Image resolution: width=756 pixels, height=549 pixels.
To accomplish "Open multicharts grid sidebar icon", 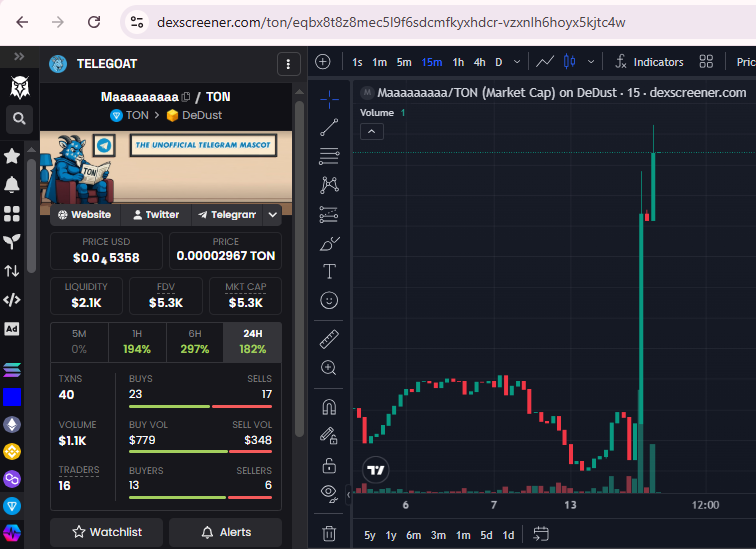I will [x=12, y=214].
